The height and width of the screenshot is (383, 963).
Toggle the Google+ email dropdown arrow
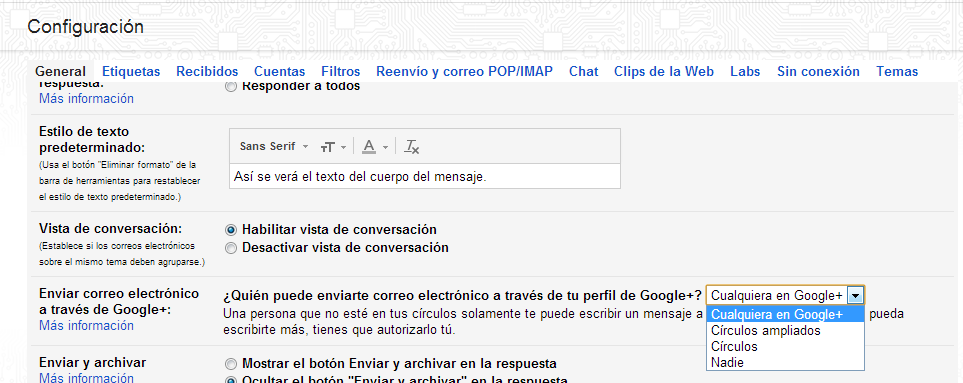pyautogui.click(x=856, y=296)
